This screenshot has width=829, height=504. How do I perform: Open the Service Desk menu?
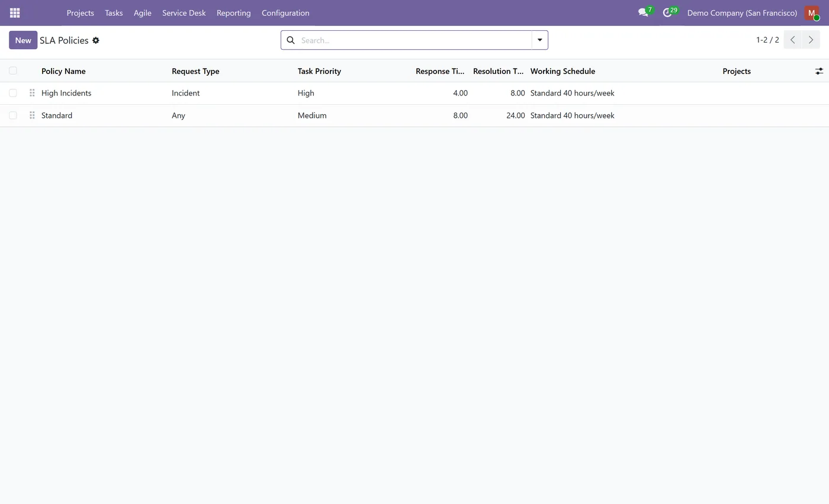click(184, 12)
